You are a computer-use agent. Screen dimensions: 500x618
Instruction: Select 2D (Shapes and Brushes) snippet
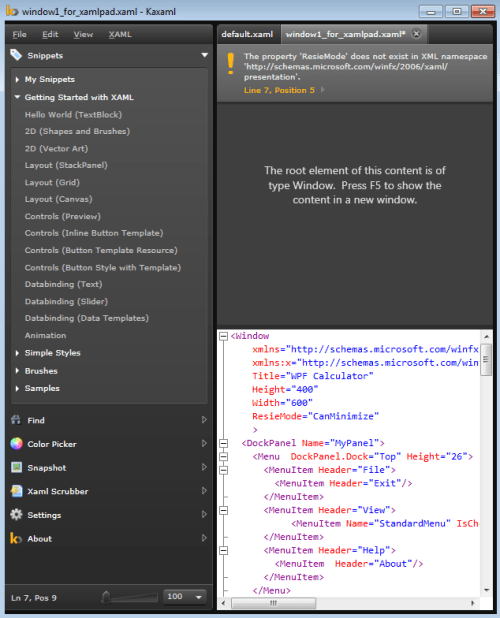[77, 131]
